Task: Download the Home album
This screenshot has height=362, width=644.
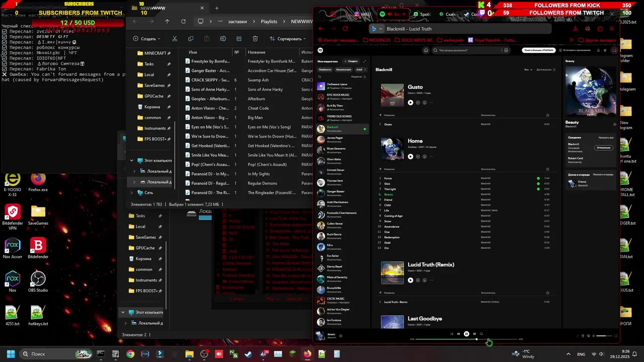Action: click(x=425, y=156)
